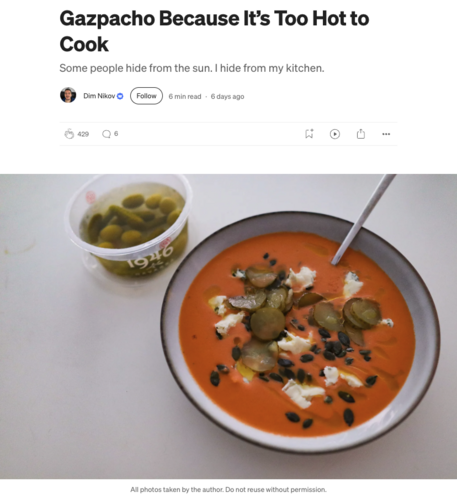Click the subtitle about hiding from kitchen
The height and width of the screenshot is (503, 457).
point(192,68)
